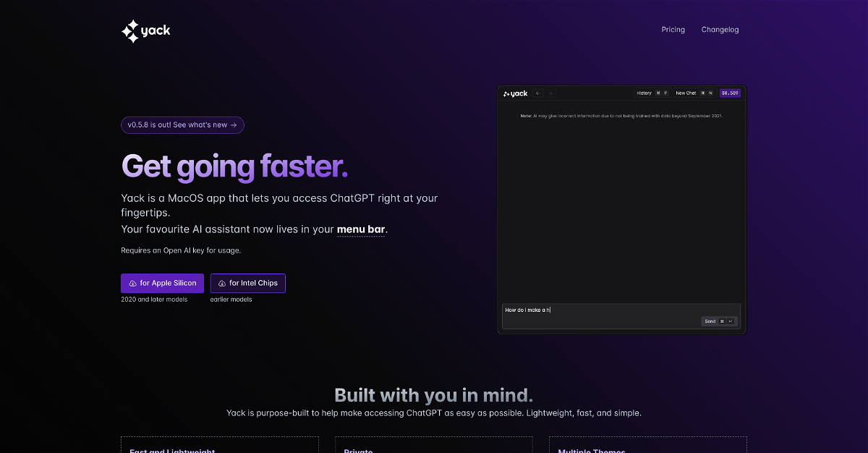Click the Send button in the app preview

coord(718,321)
